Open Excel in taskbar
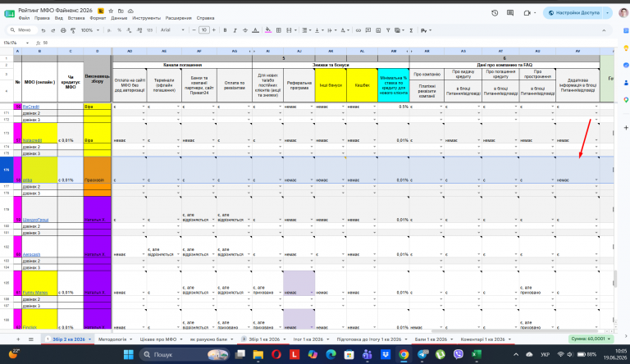 477,354
